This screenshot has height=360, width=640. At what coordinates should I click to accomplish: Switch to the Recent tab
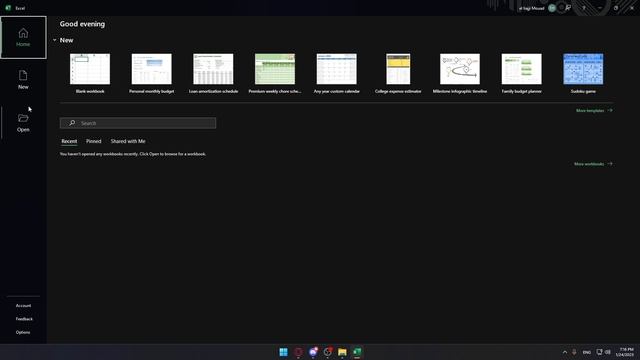coord(69,141)
